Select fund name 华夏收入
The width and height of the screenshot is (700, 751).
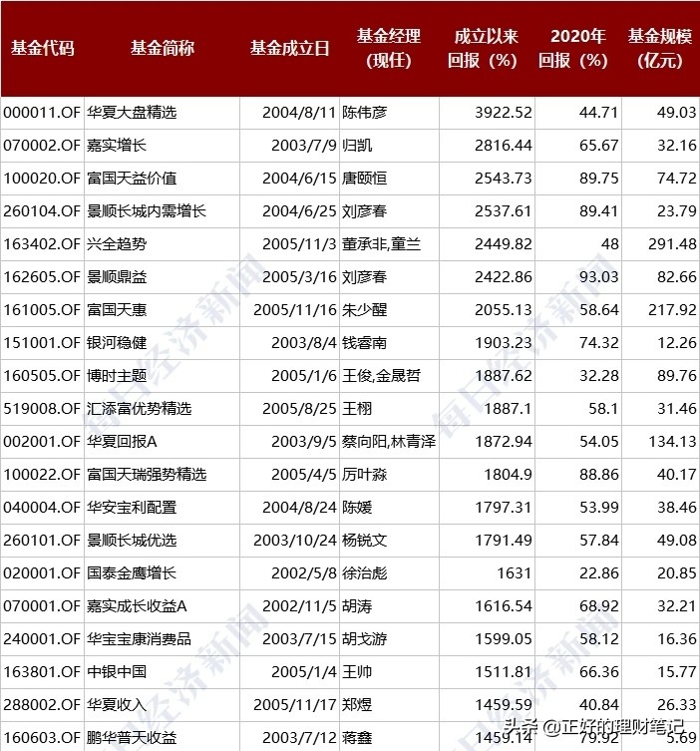click(x=117, y=705)
